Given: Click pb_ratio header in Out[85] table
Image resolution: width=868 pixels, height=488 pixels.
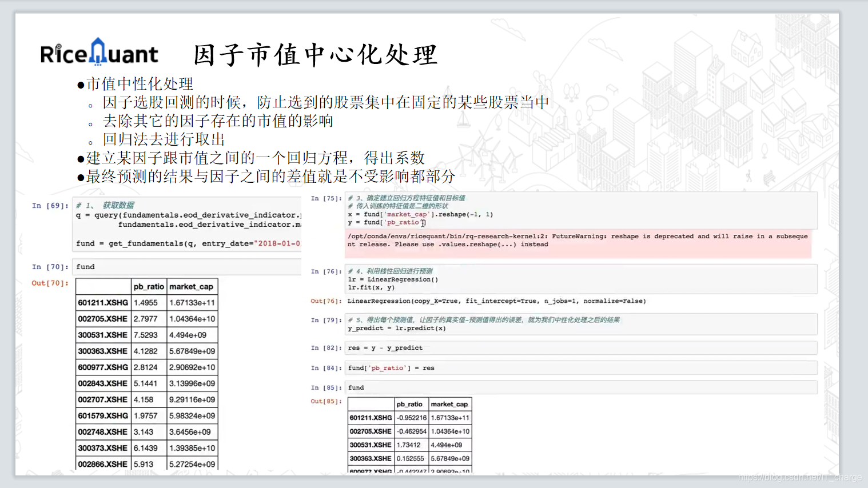Looking at the screenshot, I should tap(409, 404).
